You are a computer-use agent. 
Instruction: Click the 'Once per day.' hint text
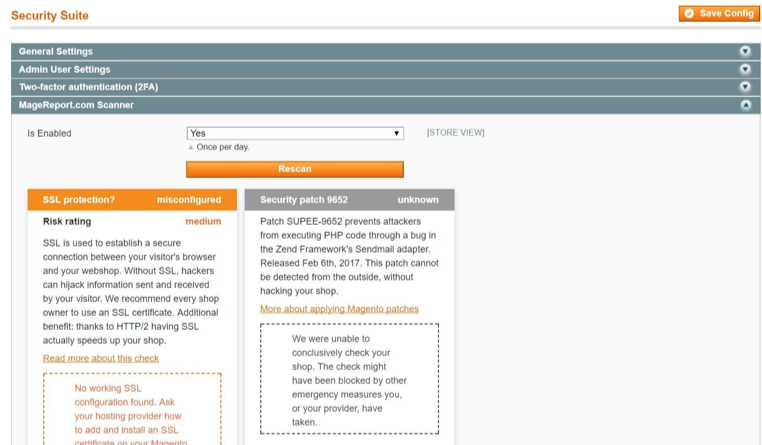223,147
